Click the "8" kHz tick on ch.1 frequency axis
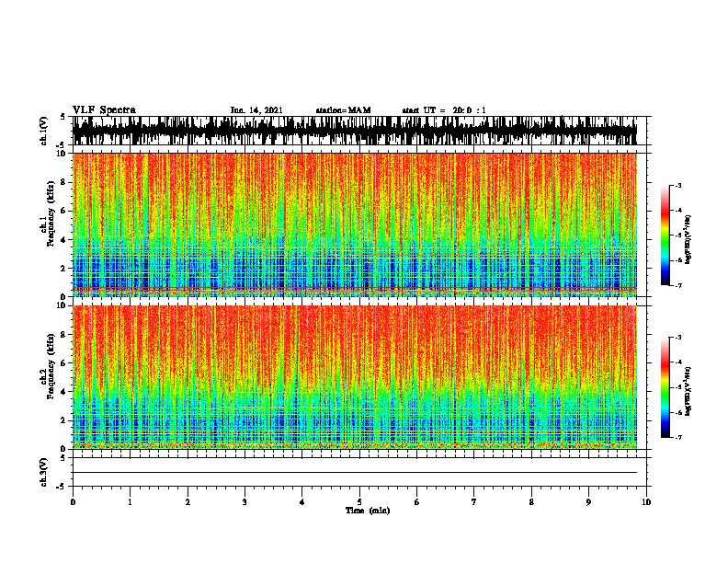The height and width of the screenshot is (563, 728). pos(64,182)
